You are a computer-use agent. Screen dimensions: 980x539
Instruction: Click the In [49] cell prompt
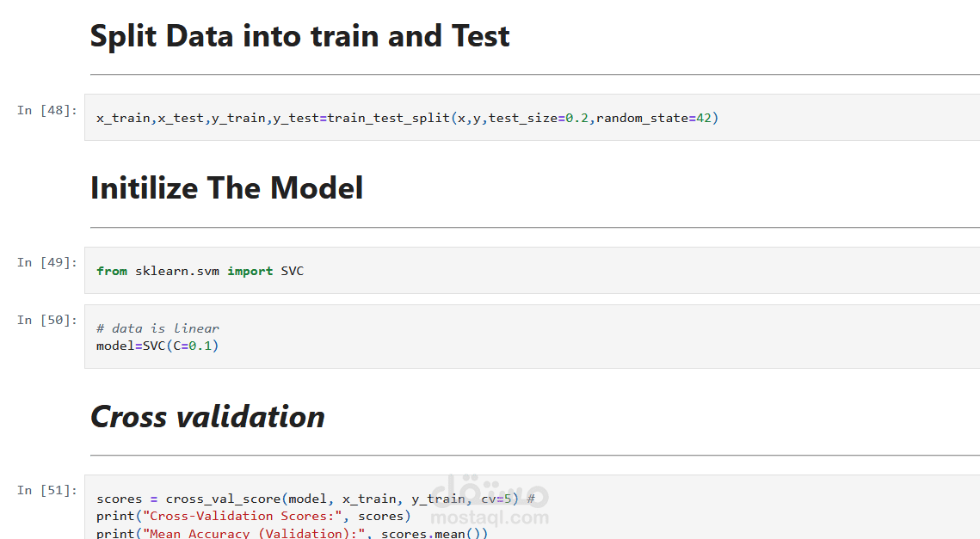click(x=46, y=262)
